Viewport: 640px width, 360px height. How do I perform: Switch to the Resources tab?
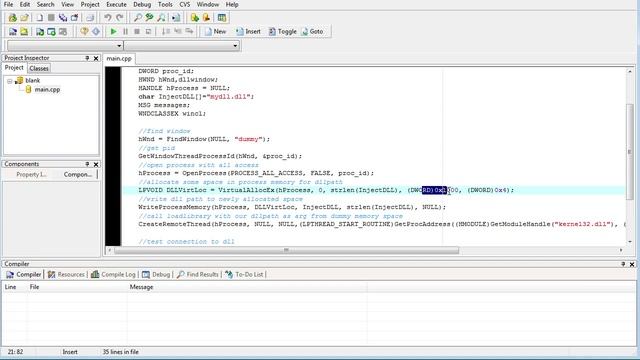pos(66,274)
